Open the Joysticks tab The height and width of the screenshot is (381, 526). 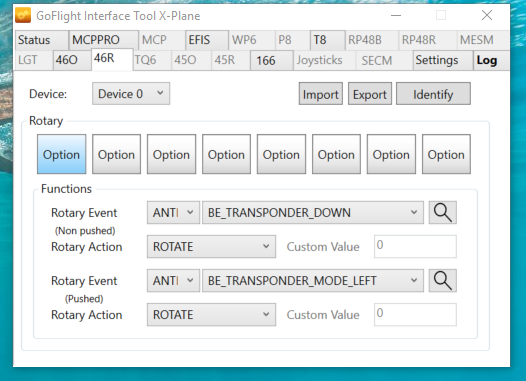click(x=324, y=60)
